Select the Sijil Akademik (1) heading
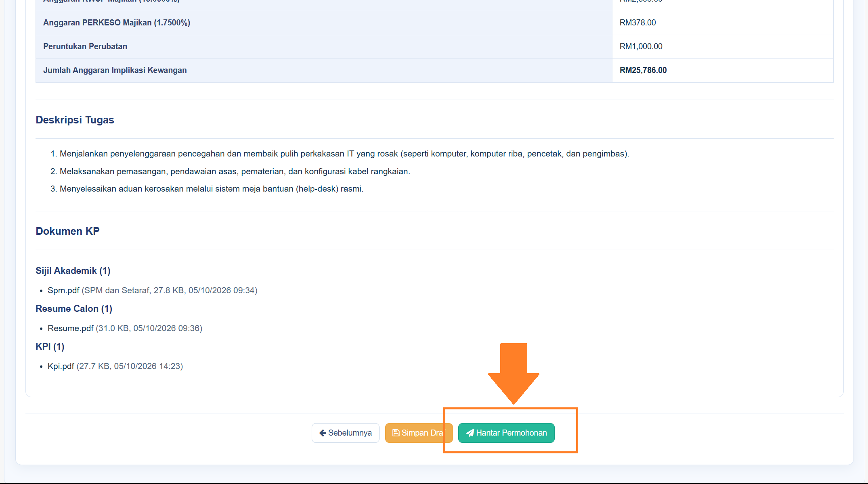This screenshot has width=868, height=484. coord(73,271)
